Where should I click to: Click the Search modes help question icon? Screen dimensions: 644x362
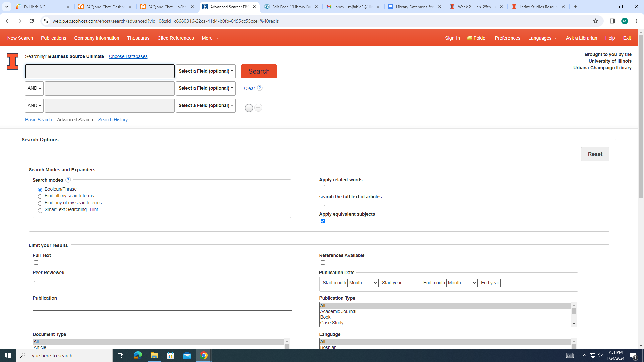(x=68, y=180)
